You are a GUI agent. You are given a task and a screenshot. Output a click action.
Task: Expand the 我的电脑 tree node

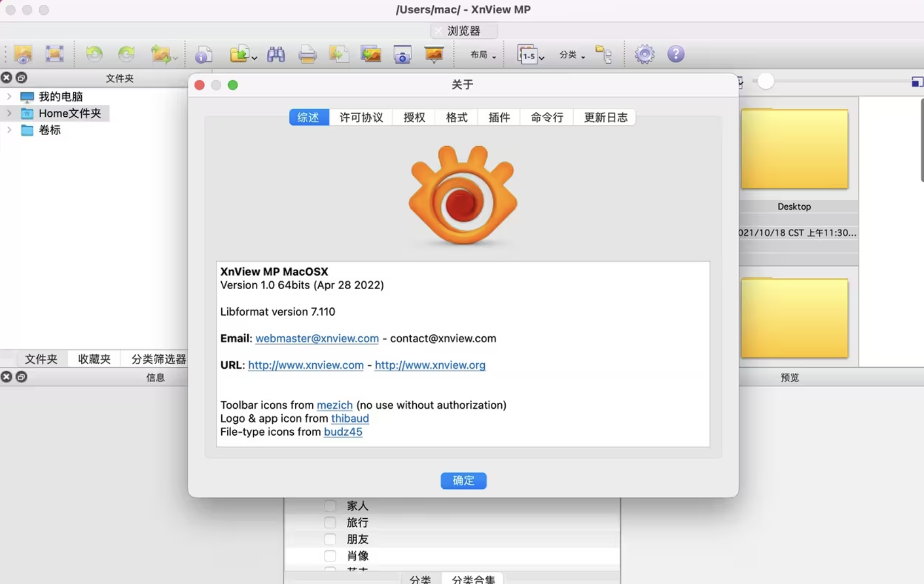pyautogui.click(x=9, y=97)
